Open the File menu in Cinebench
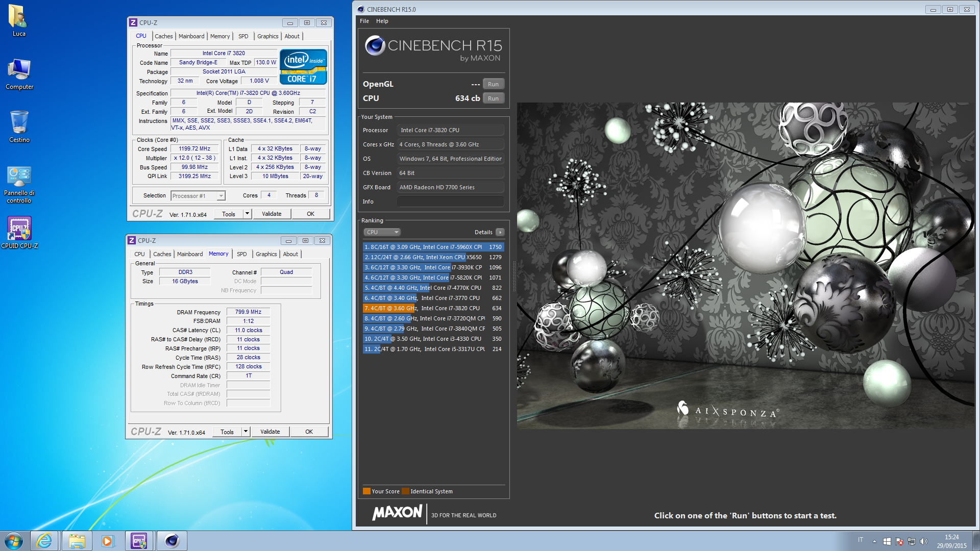 [364, 21]
